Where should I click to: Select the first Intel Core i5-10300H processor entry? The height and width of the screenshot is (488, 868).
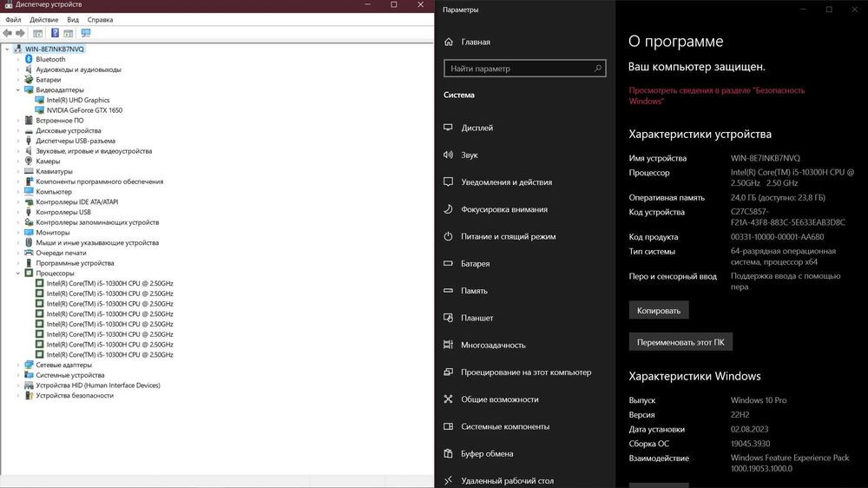click(x=109, y=284)
